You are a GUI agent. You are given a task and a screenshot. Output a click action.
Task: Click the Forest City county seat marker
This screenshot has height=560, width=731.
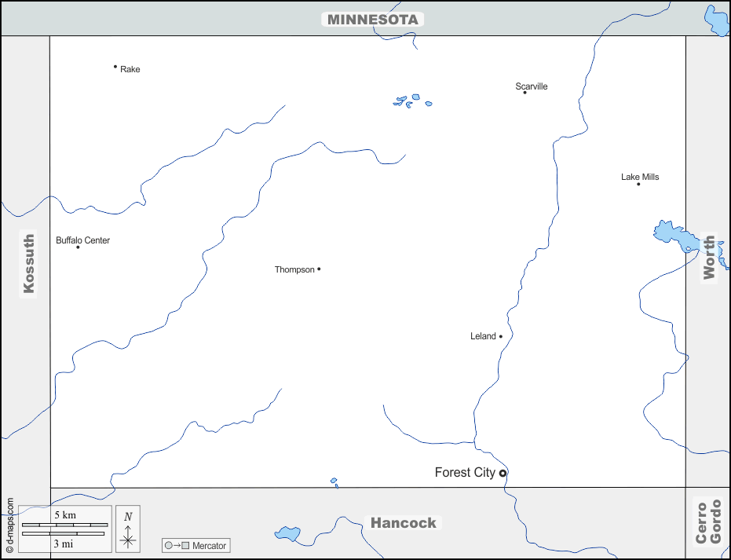click(503, 473)
